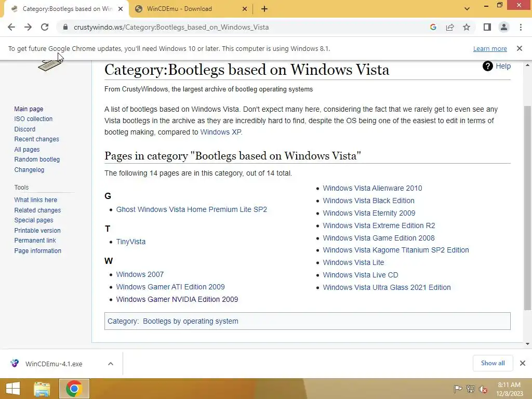Open Bootlegs by operating system category

(190, 321)
